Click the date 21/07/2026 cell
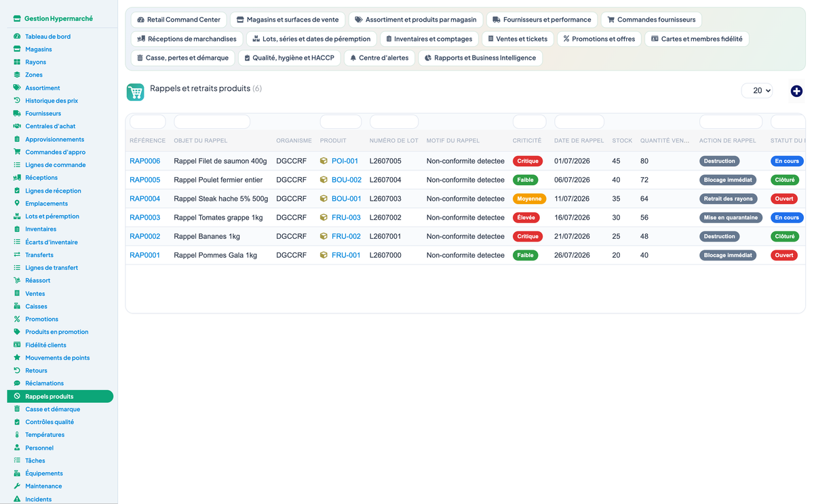 [x=573, y=237]
